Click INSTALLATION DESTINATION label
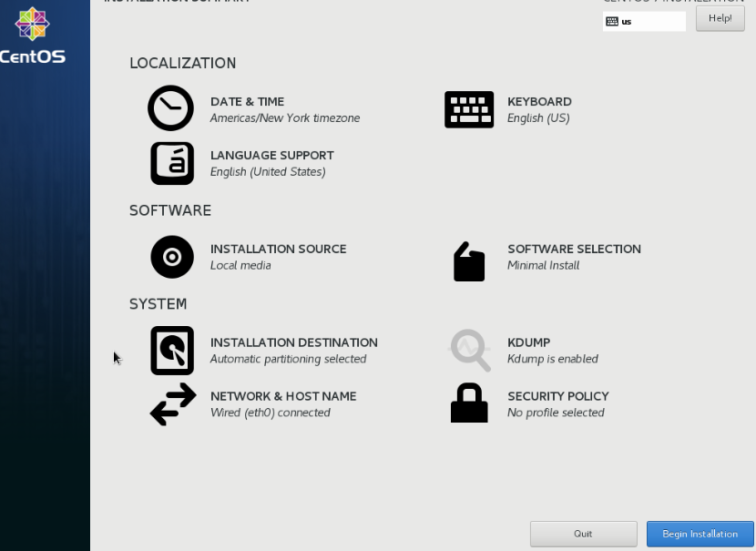This screenshot has width=756, height=551. (294, 342)
